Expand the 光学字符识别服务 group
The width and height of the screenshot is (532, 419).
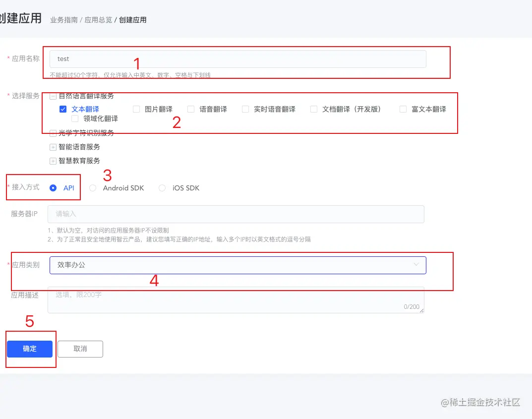click(53, 133)
